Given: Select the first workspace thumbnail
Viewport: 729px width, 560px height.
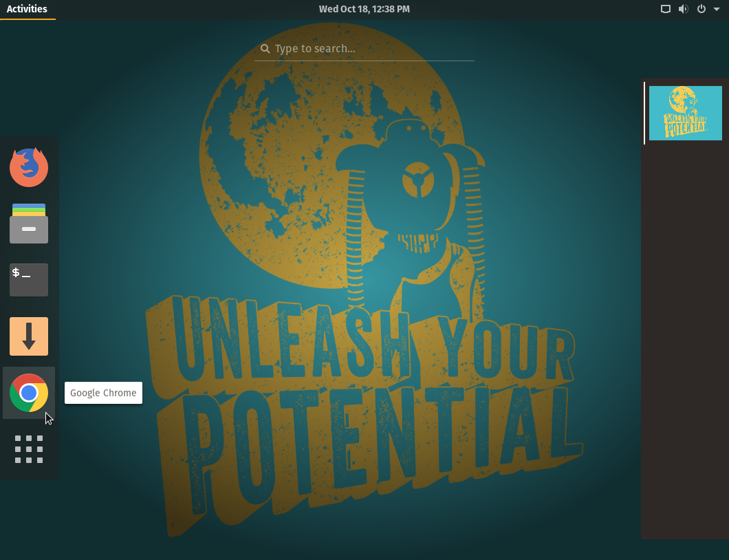Looking at the screenshot, I should pyautogui.click(x=685, y=113).
